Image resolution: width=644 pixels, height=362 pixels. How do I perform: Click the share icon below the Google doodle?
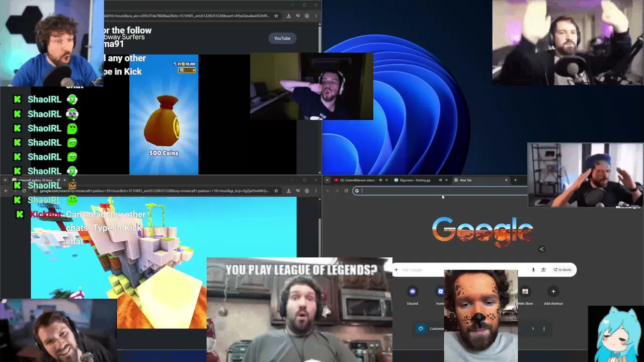[541, 249]
